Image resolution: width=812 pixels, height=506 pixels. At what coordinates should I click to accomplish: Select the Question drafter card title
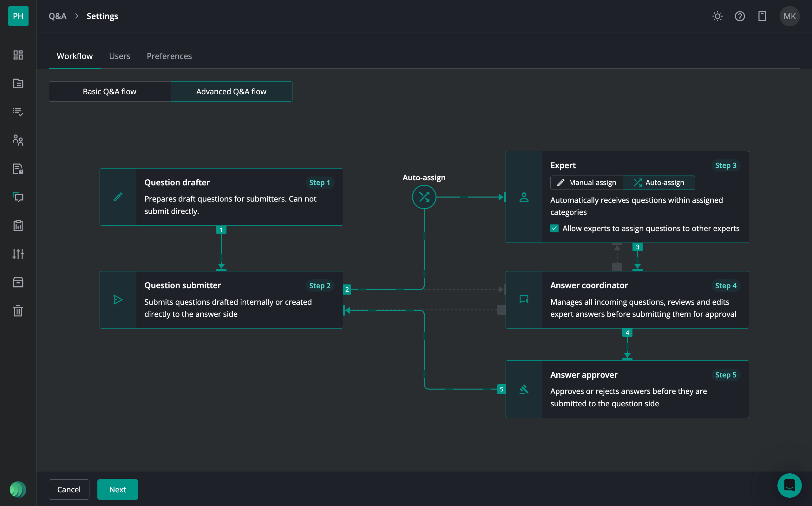click(177, 183)
